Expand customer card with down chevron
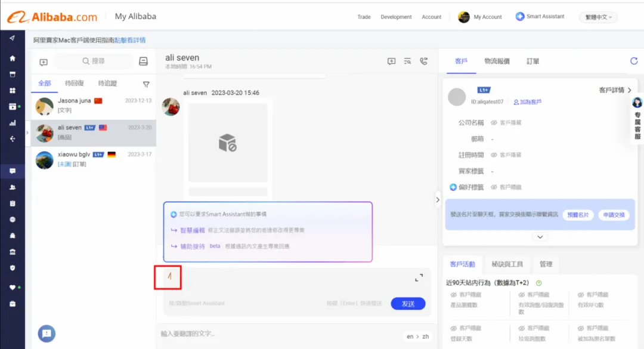Screen dimensions: 644x349 [x=540, y=237]
